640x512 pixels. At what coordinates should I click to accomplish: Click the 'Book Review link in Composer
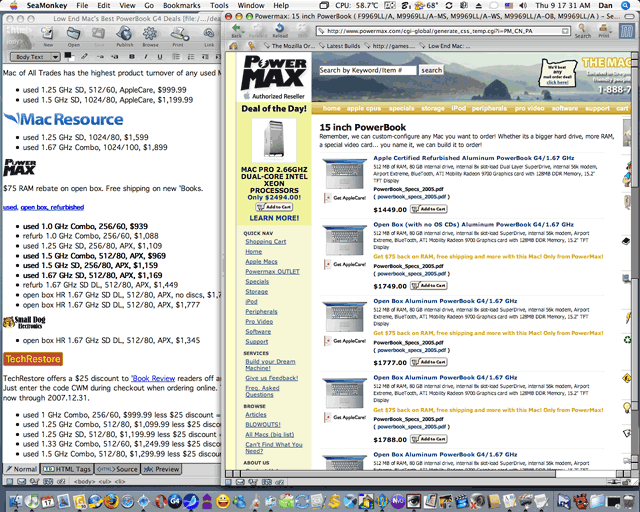[153, 378]
